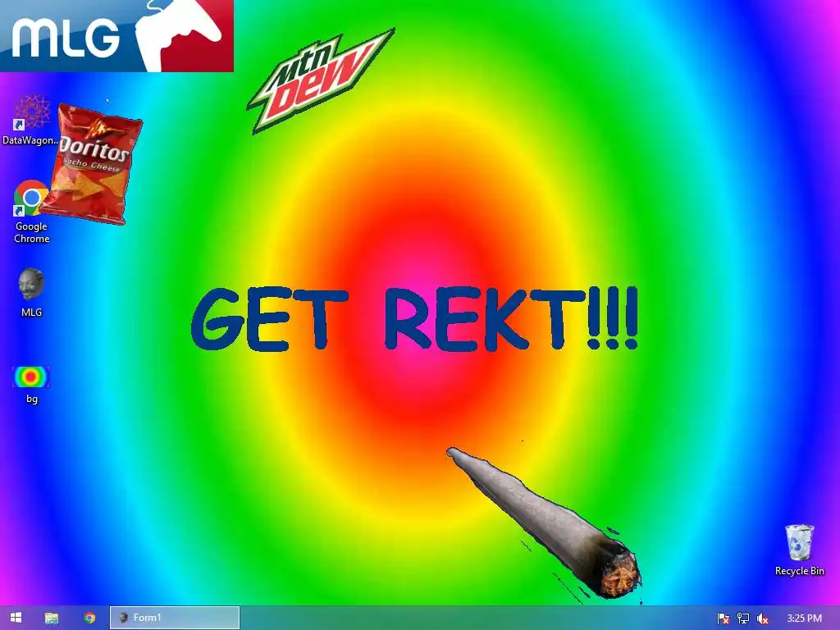This screenshot has width=840, height=630.
Task: Switch to the Form1 taskbar window
Action: click(x=175, y=618)
